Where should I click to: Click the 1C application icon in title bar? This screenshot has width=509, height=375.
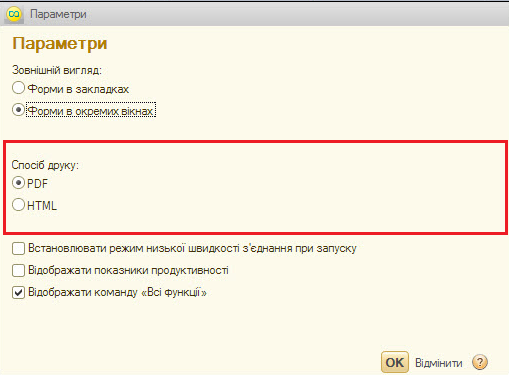(x=14, y=14)
